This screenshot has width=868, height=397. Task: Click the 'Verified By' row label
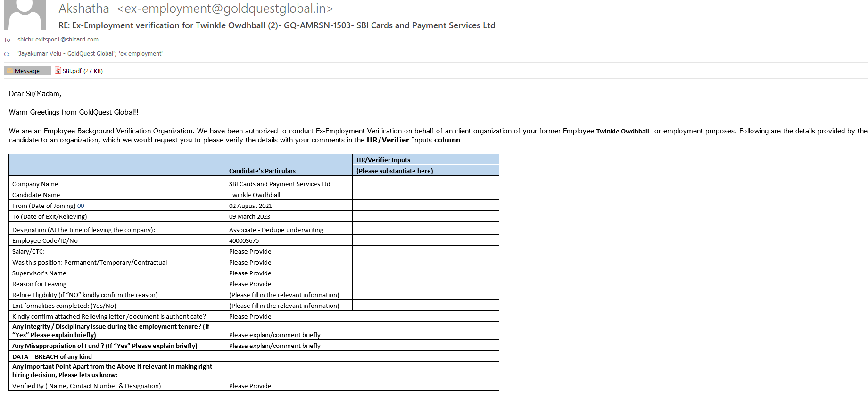click(x=86, y=386)
